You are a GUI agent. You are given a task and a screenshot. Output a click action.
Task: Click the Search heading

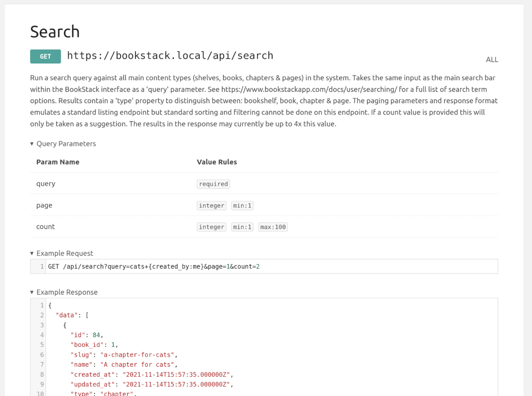(55, 31)
